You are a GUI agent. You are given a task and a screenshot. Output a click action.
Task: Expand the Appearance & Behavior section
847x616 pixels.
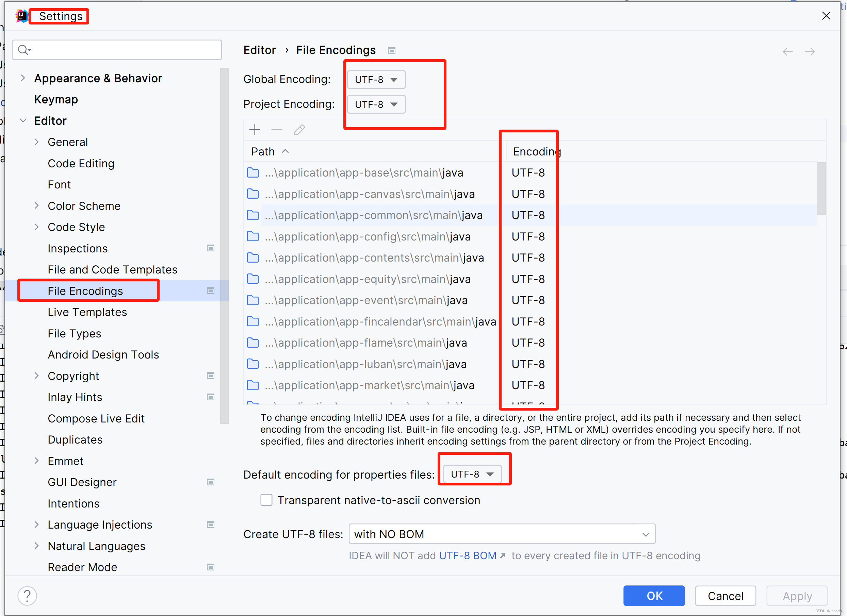pos(23,78)
